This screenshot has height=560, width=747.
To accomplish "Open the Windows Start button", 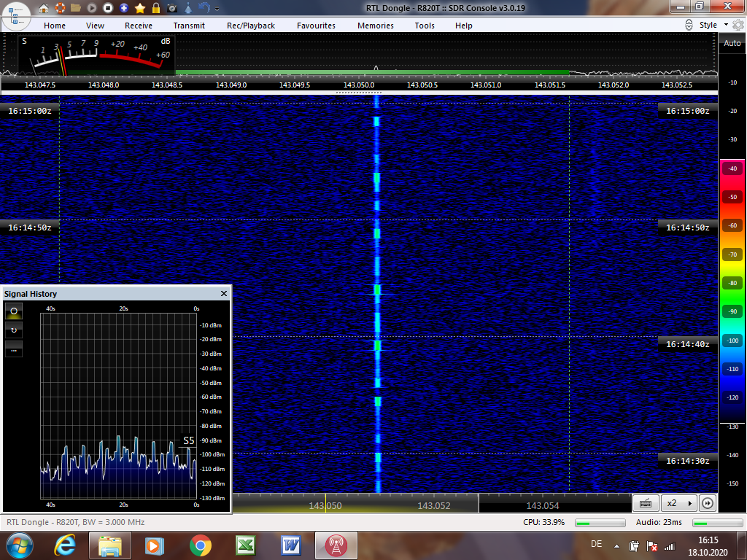I will tap(19, 545).
